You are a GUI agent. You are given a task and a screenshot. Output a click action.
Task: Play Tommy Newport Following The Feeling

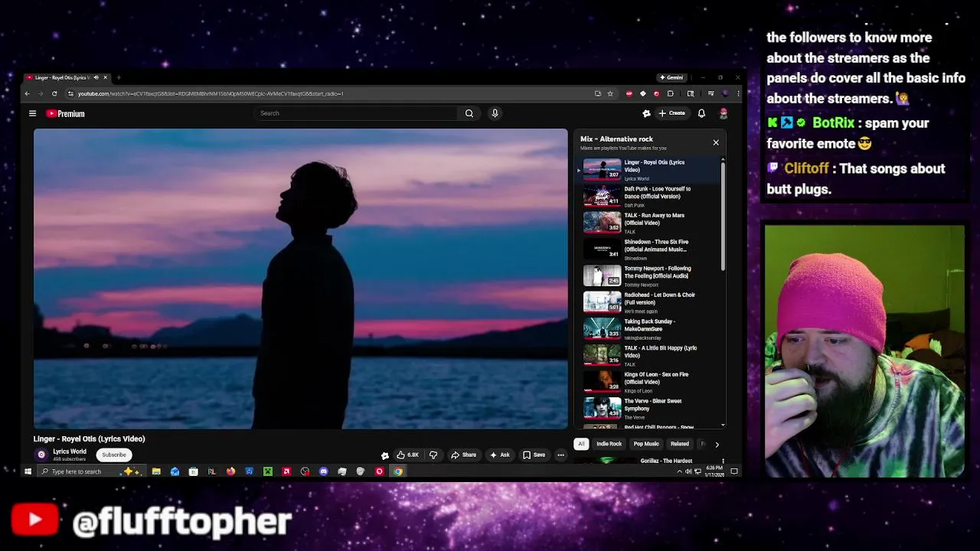tap(649, 275)
